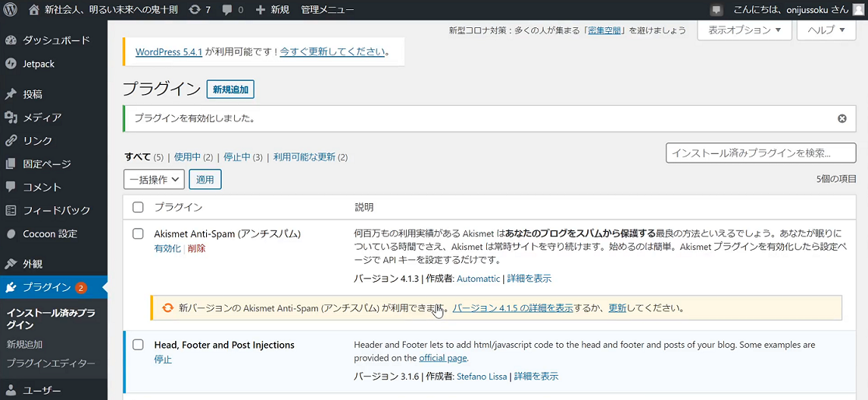Open official page link
Viewport: 868px width, 400px height.
tap(443, 357)
